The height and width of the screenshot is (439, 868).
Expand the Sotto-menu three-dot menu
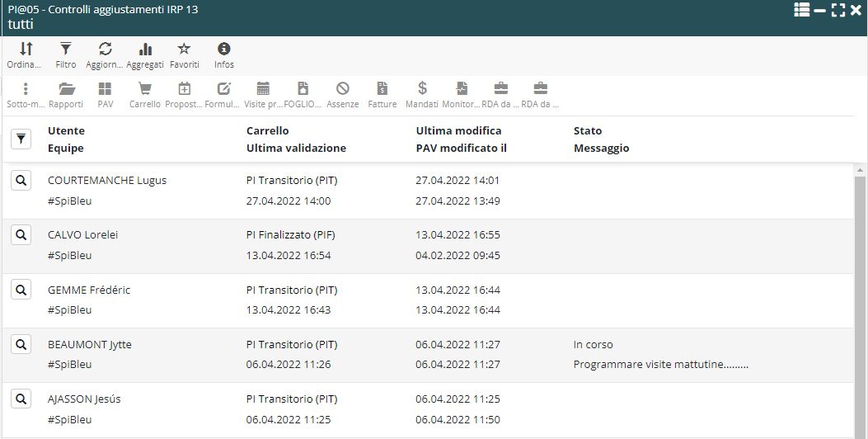[26, 95]
